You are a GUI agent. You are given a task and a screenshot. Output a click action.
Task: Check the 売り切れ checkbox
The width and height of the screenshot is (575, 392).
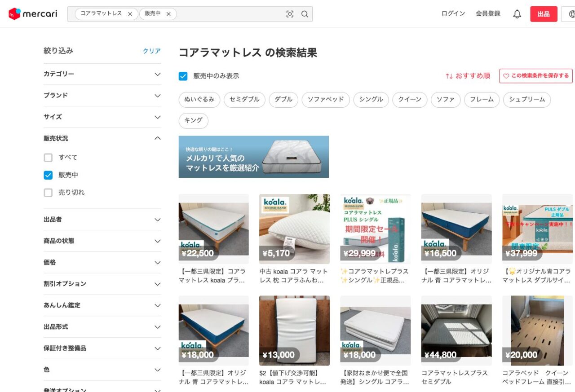[x=48, y=193]
